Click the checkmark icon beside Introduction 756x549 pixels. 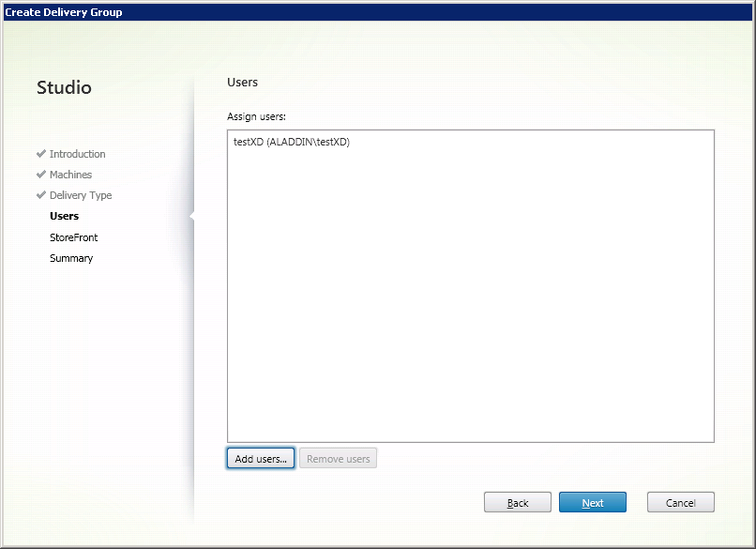click(x=41, y=153)
